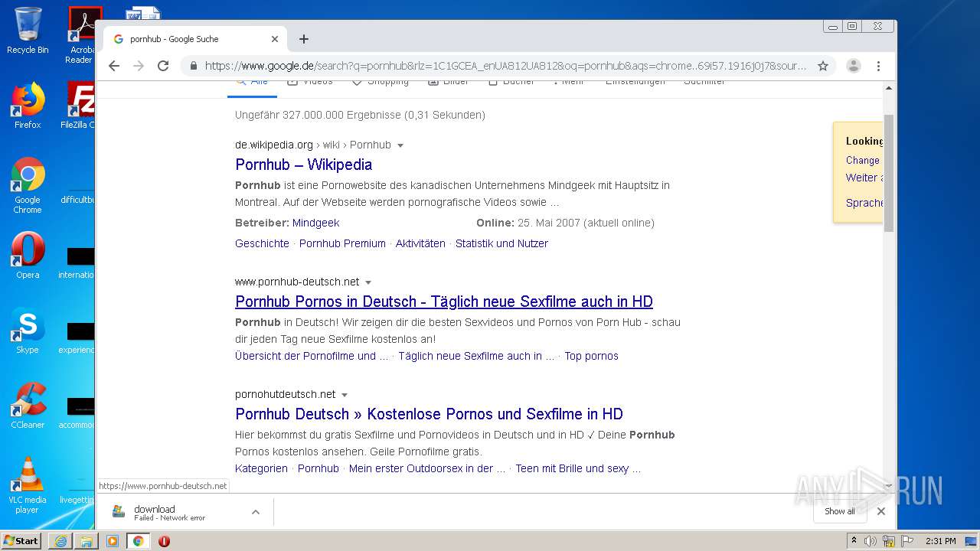980x551 pixels.
Task: Click the Start button
Action: 21,541
